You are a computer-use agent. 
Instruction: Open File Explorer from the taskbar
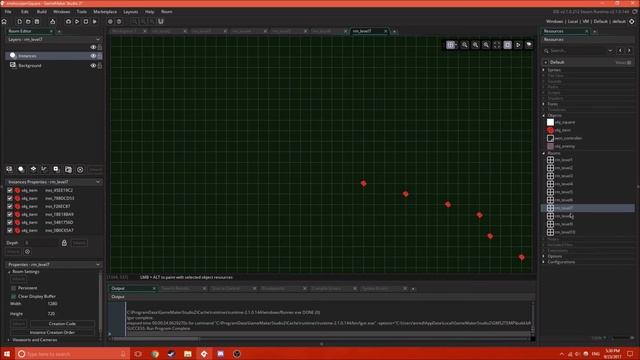pyautogui.click(x=188, y=354)
